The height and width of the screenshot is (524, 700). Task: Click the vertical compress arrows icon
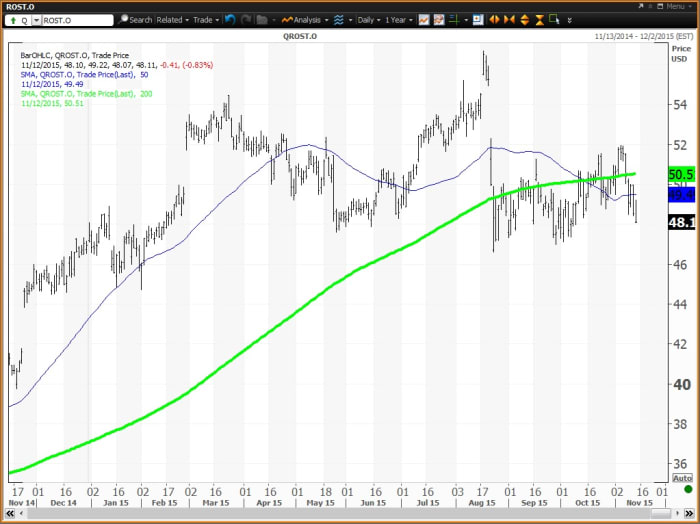pyautogui.click(x=540, y=20)
